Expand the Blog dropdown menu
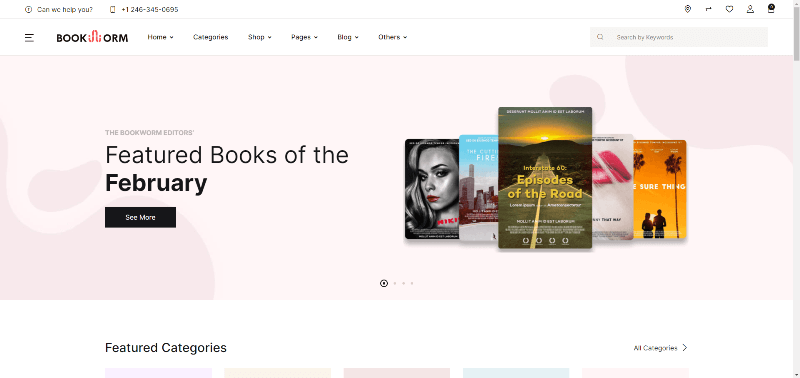The height and width of the screenshot is (378, 800). (348, 37)
